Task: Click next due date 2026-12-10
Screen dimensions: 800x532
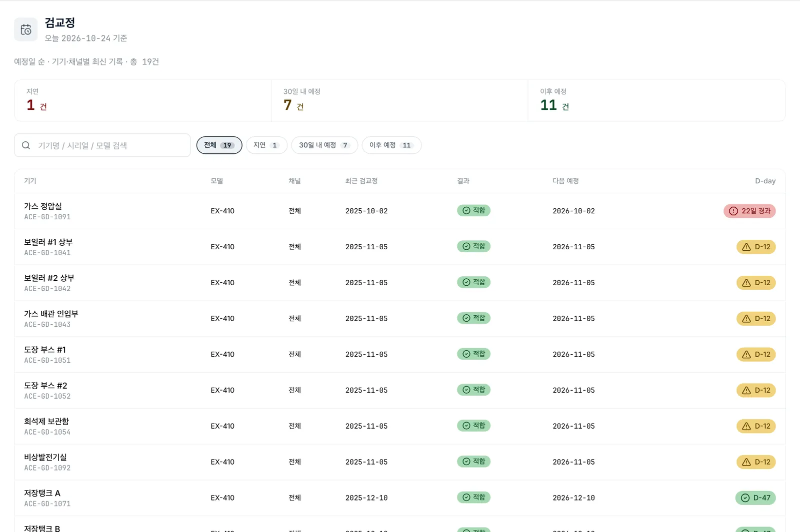Action: [x=573, y=498]
